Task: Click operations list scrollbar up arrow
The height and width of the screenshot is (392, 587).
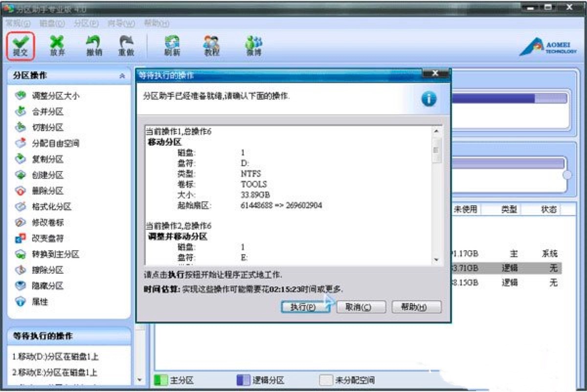Action: 436,131
